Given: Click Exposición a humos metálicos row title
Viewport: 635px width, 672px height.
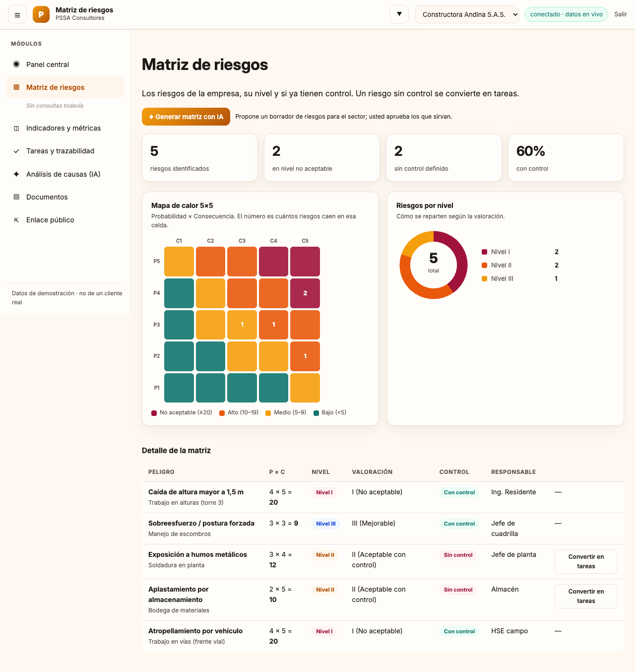Looking at the screenshot, I should [x=197, y=554].
